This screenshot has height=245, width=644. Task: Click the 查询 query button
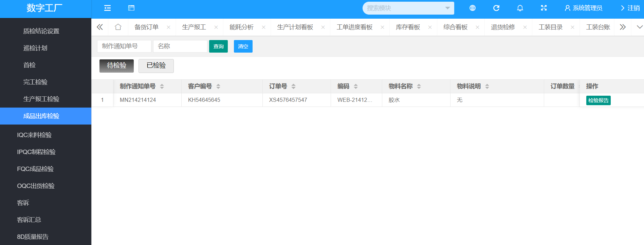tap(218, 46)
